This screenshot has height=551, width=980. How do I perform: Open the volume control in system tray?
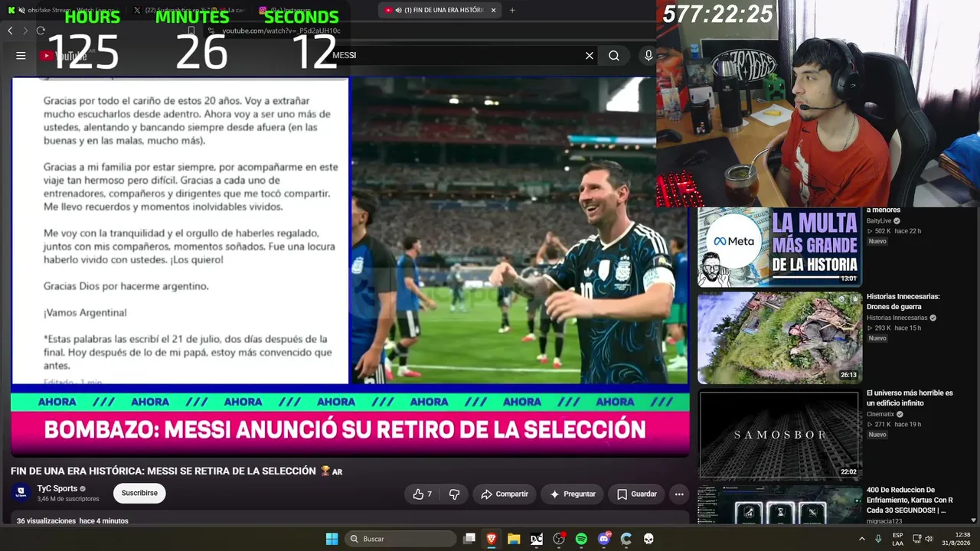929,539
